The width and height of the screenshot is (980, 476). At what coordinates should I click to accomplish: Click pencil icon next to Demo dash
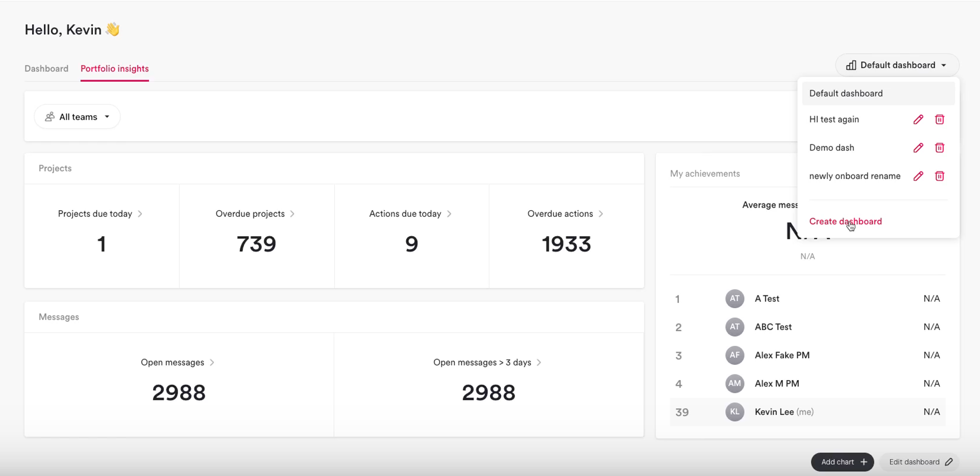pyautogui.click(x=918, y=148)
